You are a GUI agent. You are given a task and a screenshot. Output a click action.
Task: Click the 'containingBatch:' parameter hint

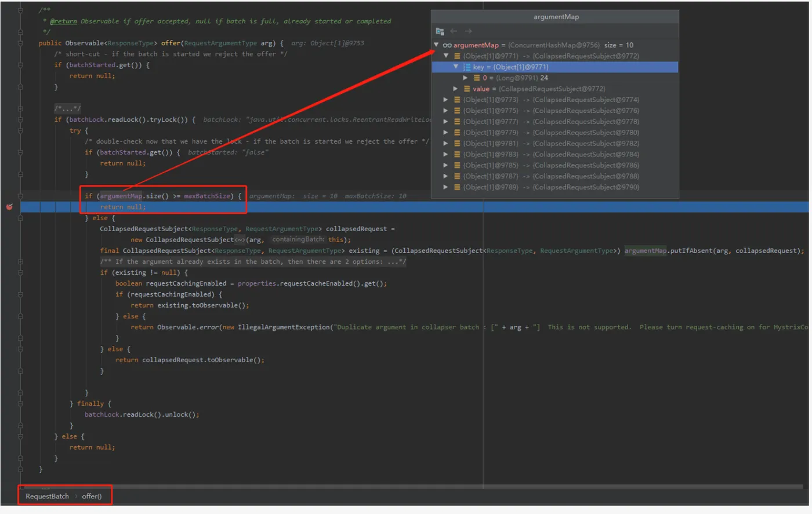[x=298, y=239]
